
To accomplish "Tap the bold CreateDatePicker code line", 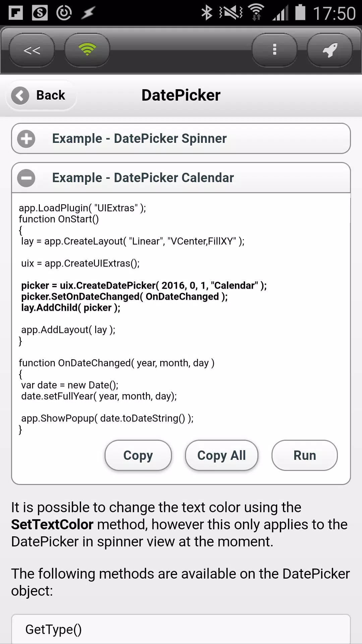I will [x=144, y=285].
